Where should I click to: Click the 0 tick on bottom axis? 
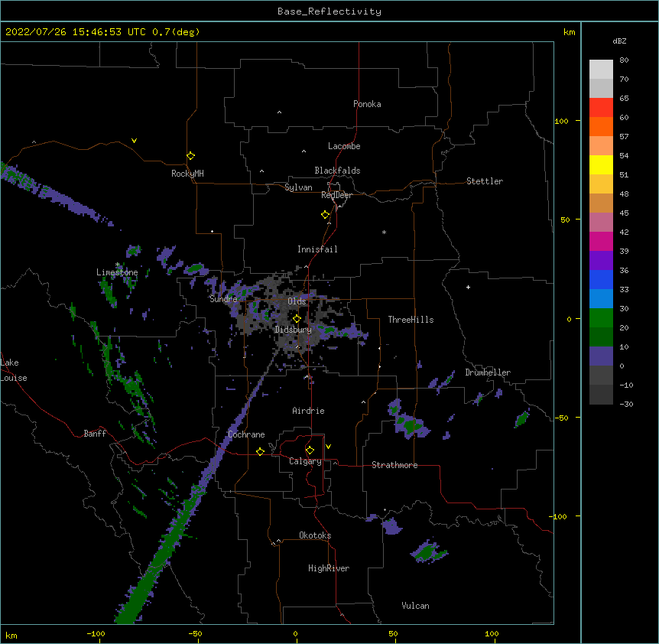(295, 633)
